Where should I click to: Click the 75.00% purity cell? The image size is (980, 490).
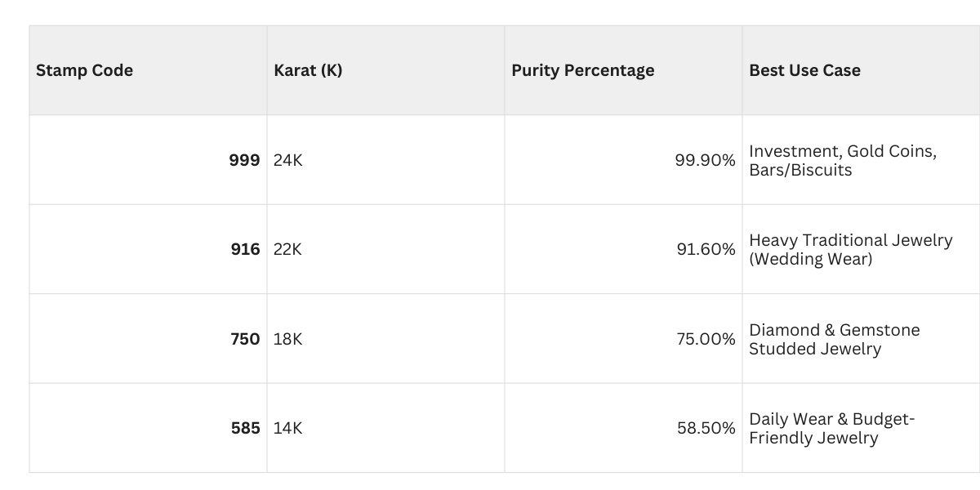(706, 339)
